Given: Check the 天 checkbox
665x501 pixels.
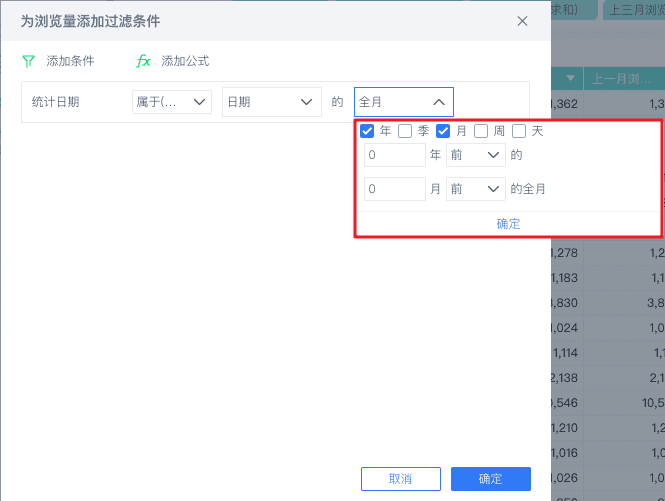Looking at the screenshot, I should click(519, 131).
